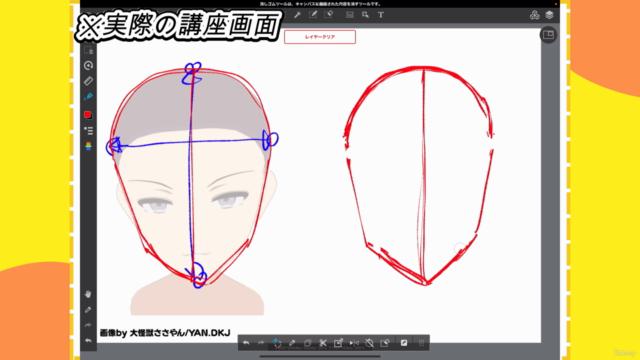Image resolution: width=640 pixels, height=360 pixels.
Task: Select the Text tool T icon
Action: click(380, 15)
